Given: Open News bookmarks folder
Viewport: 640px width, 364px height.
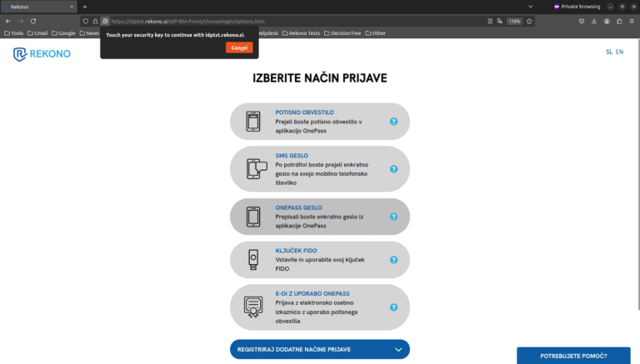Looking at the screenshot, I should (x=89, y=33).
